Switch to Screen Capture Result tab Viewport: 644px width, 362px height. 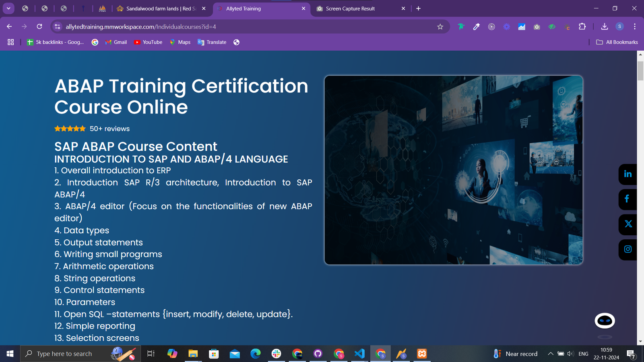pyautogui.click(x=361, y=8)
